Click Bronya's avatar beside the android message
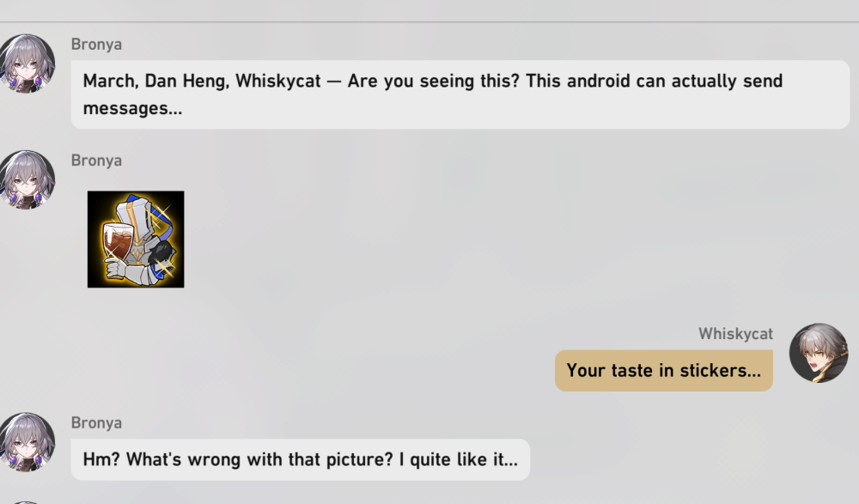The image size is (859, 504). [27, 64]
